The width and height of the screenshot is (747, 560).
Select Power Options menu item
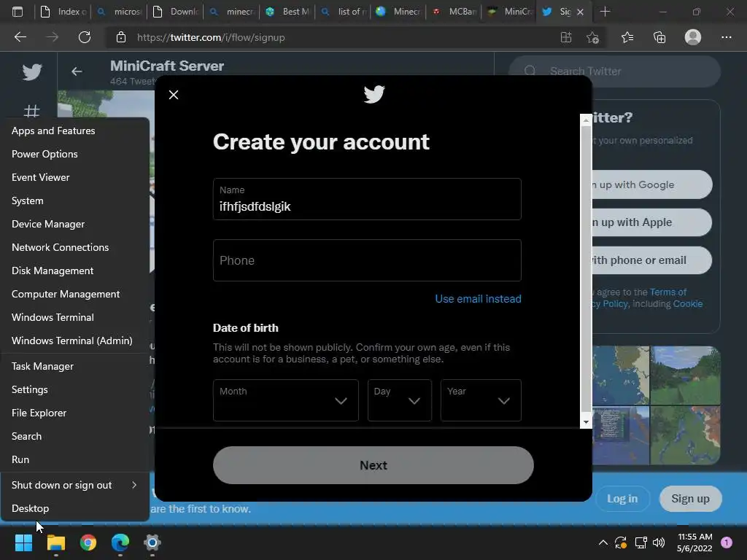click(75, 154)
